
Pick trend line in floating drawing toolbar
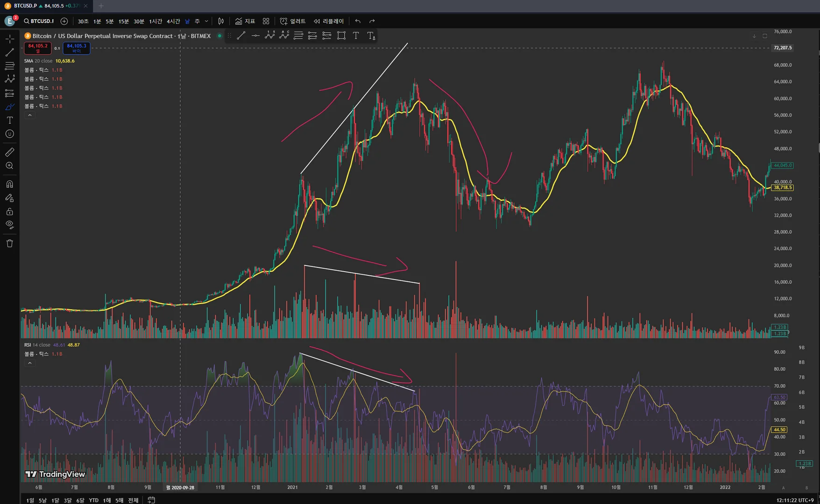click(x=241, y=35)
